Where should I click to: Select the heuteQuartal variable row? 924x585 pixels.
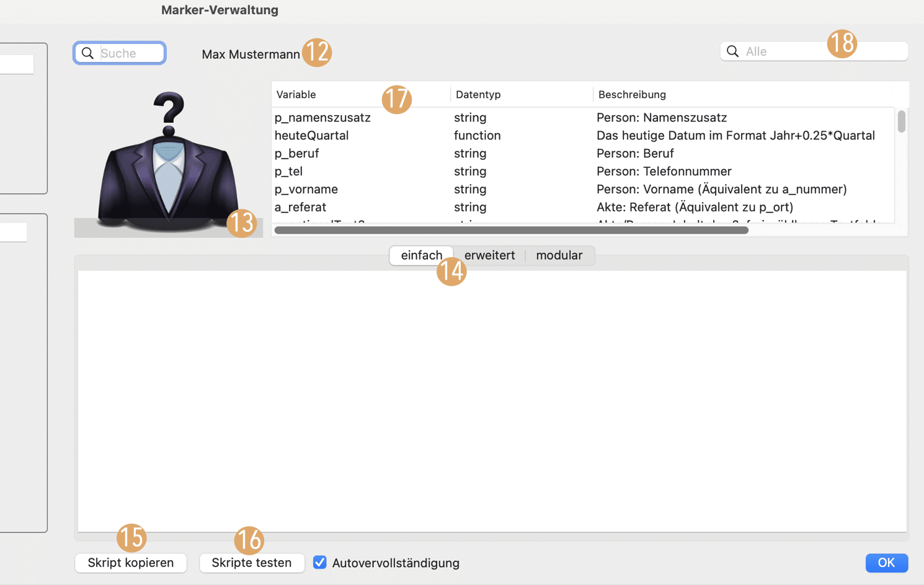coord(583,136)
